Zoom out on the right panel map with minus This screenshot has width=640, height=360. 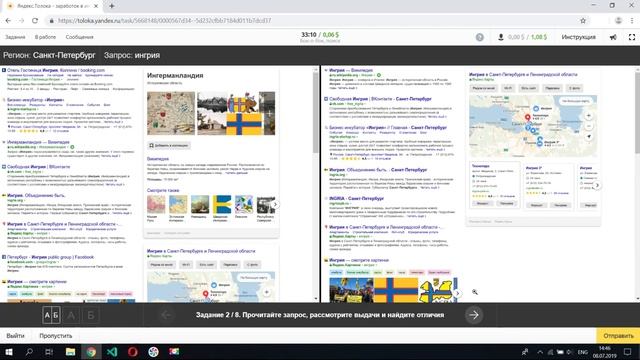click(589, 126)
